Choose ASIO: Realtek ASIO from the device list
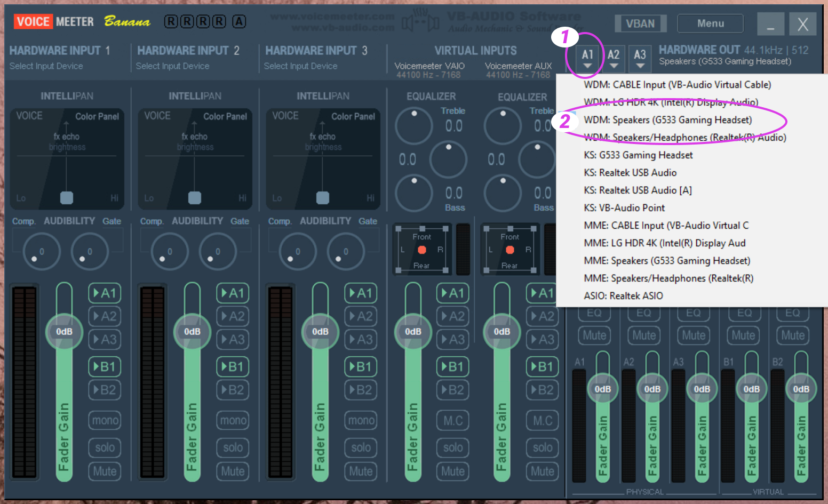Image resolution: width=828 pixels, height=504 pixels. click(x=623, y=296)
